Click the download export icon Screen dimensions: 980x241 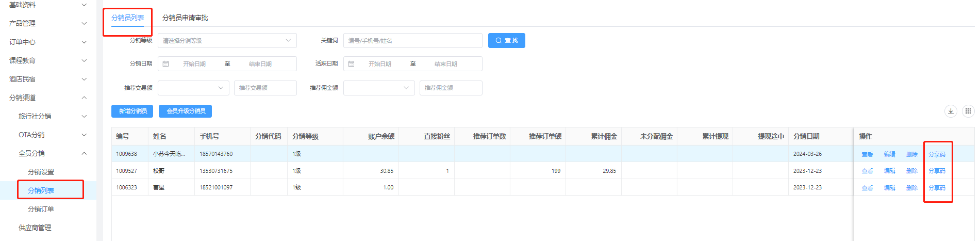[951, 111]
